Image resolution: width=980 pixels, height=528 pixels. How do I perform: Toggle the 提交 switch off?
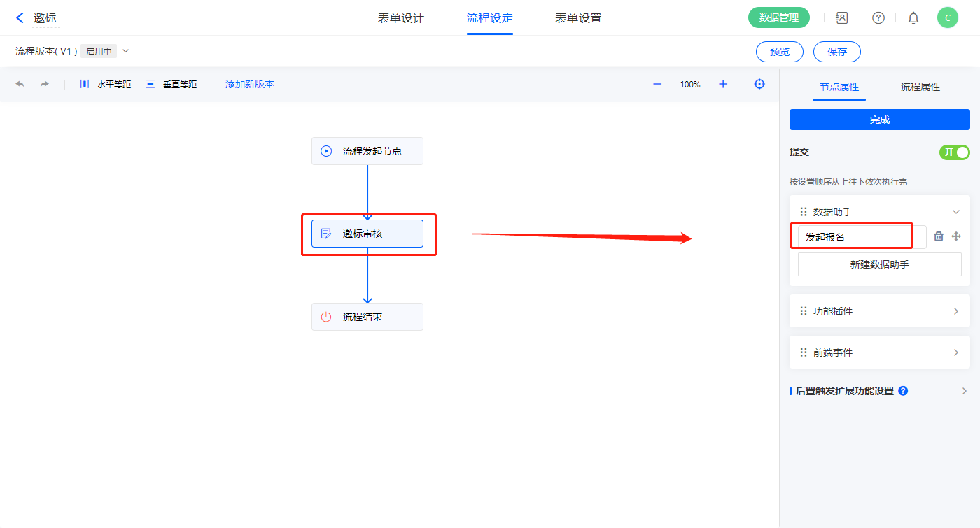point(954,152)
